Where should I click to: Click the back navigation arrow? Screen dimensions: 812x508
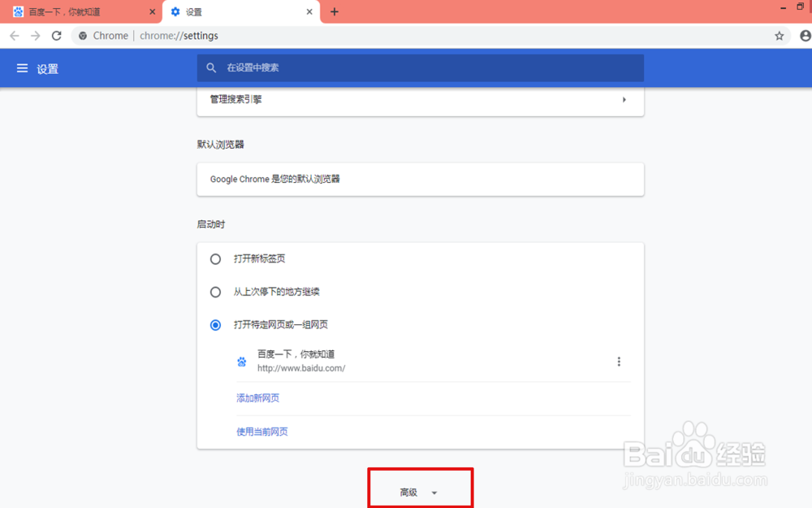tap(15, 36)
